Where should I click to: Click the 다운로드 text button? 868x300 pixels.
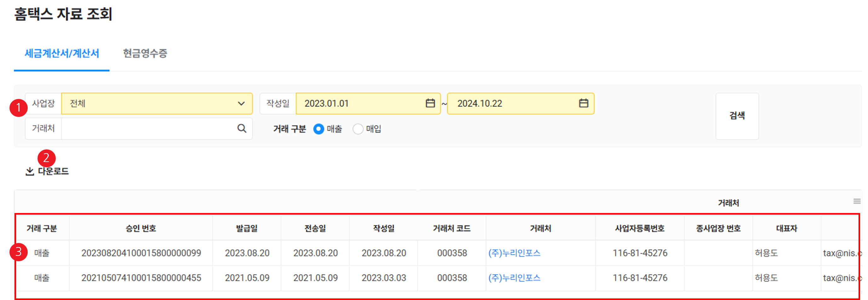pyautogui.click(x=53, y=171)
